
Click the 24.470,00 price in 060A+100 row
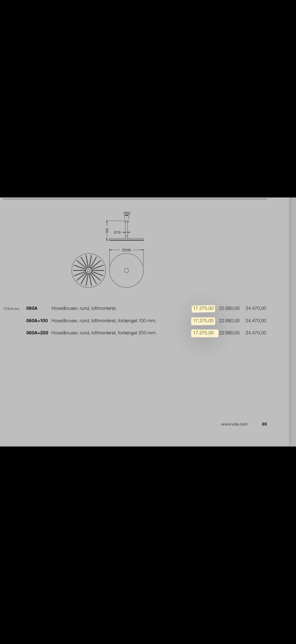(256, 321)
